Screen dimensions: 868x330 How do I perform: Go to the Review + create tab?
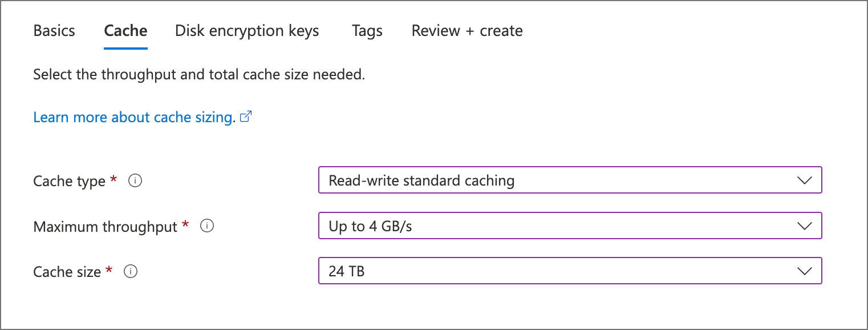pyautogui.click(x=467, y=31)
